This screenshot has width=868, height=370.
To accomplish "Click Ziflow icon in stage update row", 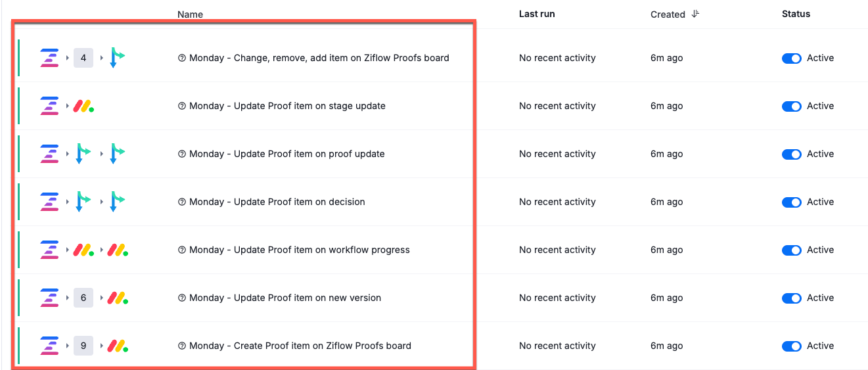I will pos(49,106).
